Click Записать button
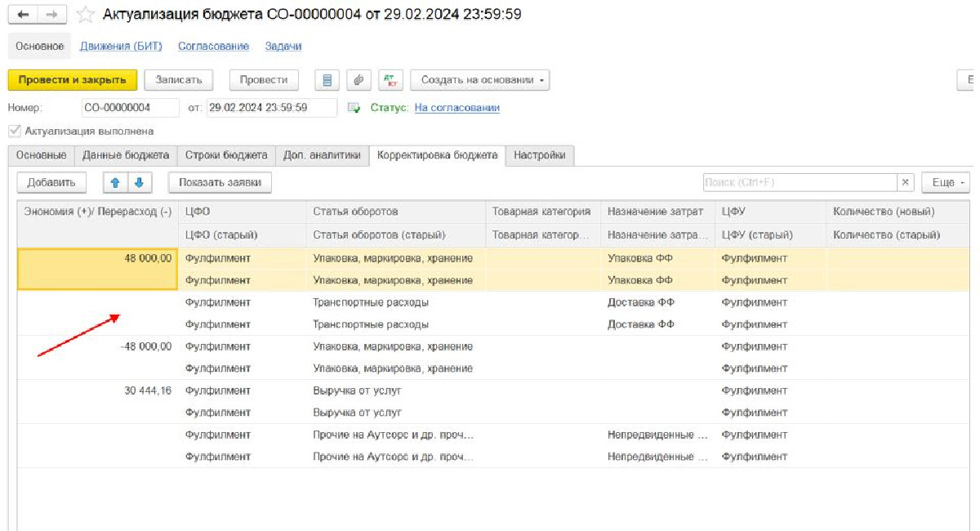 [x=179, y=80]
